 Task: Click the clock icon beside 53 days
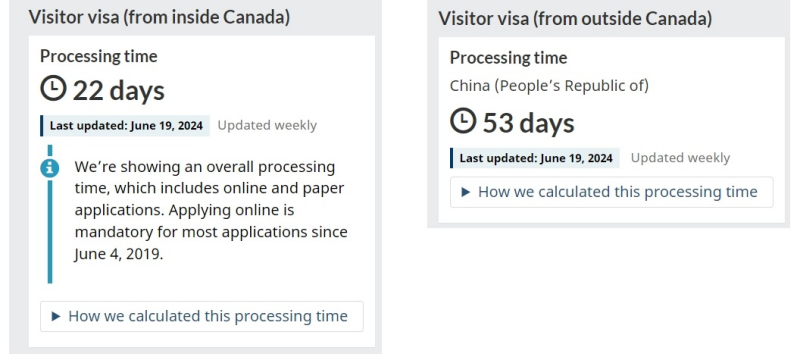pyautogui.click(x=463, y=121)
